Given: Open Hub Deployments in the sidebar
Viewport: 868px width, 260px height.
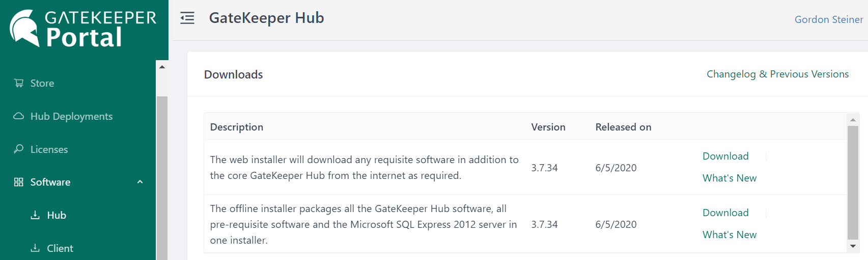Looking at the screenshot, I should pyautogui.click(x=71, y=116).
